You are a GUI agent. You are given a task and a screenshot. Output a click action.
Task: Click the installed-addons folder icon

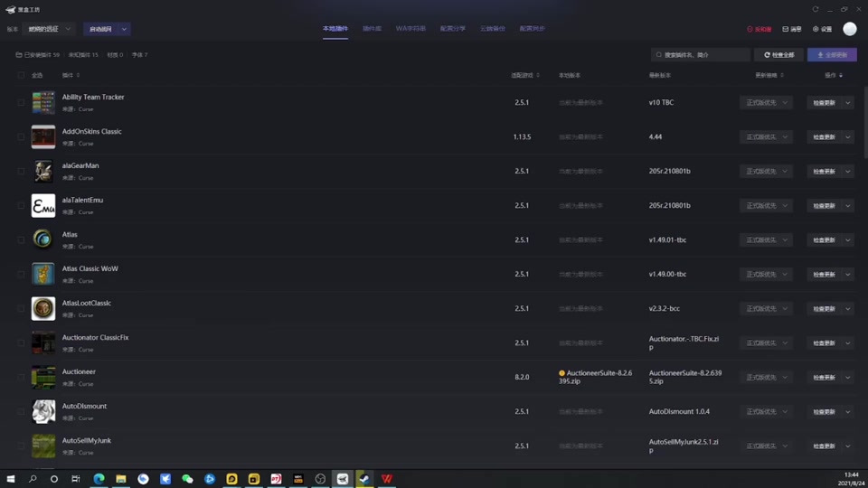[19, 55]
